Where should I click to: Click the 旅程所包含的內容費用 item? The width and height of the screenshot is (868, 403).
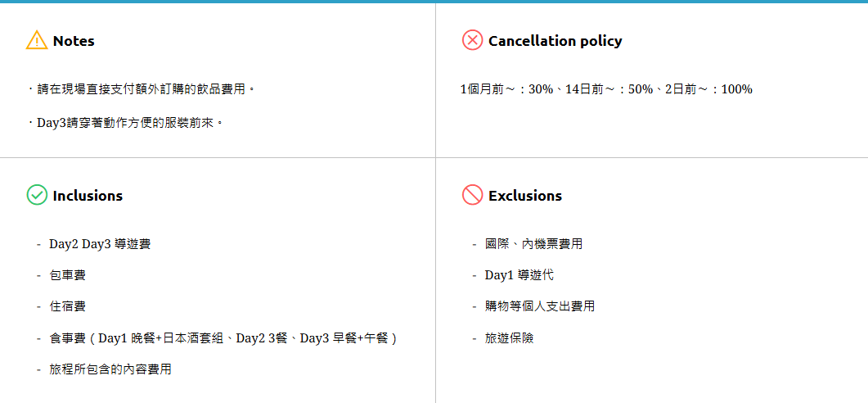(x=110, y=369)
